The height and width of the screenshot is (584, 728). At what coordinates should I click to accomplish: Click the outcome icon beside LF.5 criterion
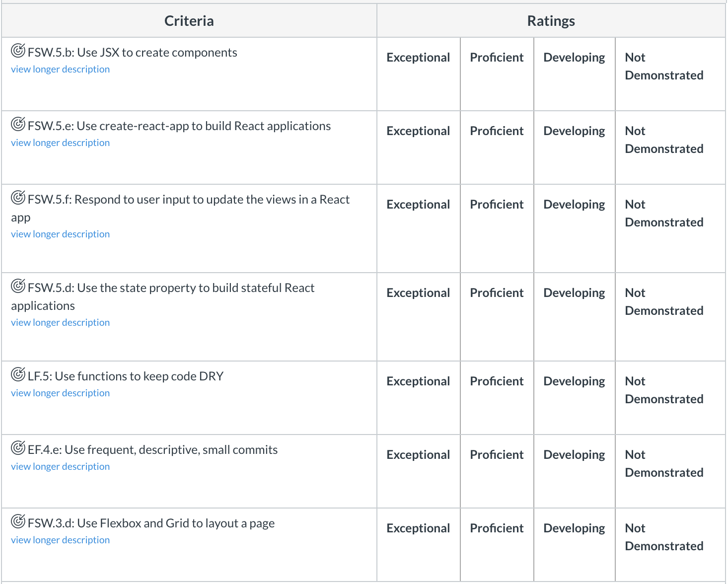click(18, 374)
